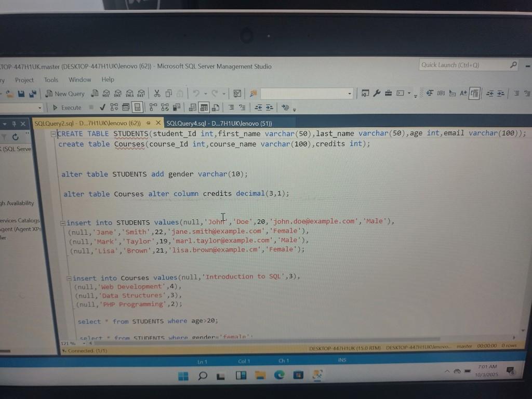Open Windows taskbar search

click(203, 376)
